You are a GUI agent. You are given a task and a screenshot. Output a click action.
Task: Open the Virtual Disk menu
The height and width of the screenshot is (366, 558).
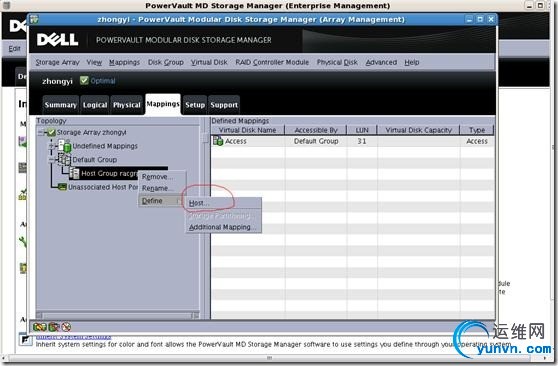209,62
